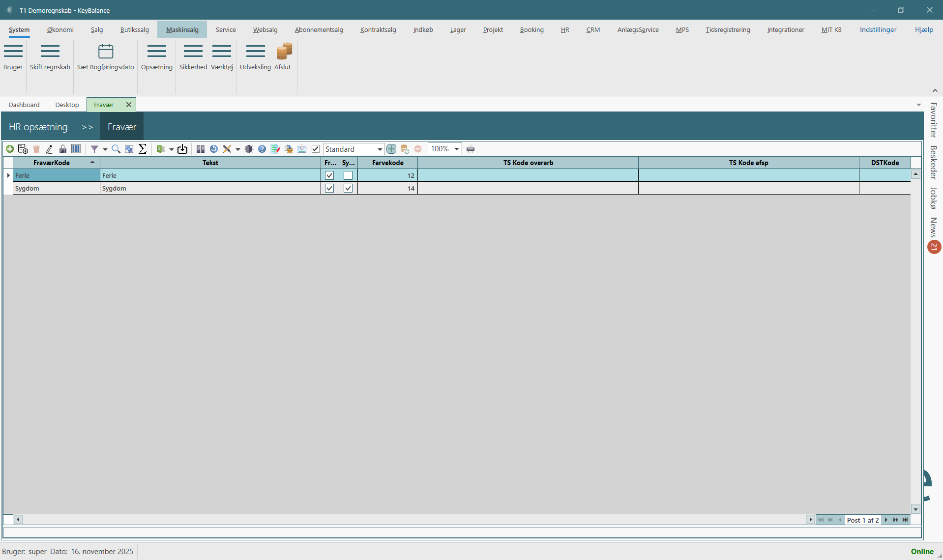Switch to the Dashboard tab
943x560 pixels.
[24, 105]
